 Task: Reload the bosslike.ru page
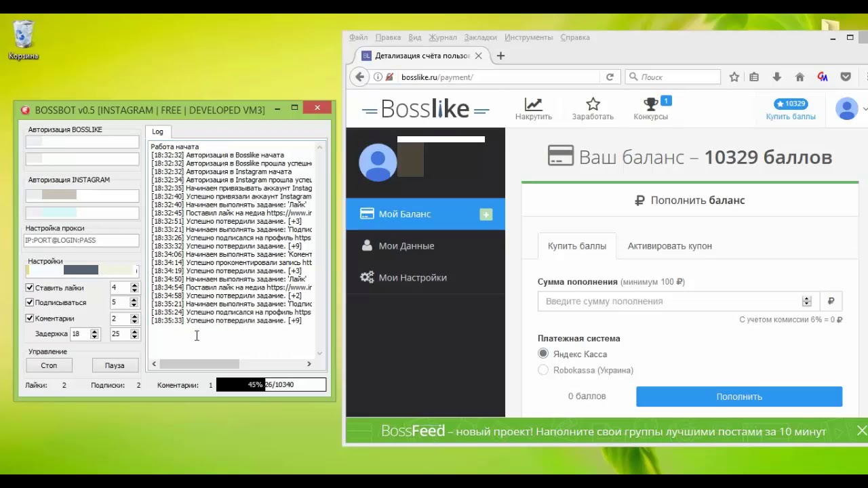[x=610, y=77]
